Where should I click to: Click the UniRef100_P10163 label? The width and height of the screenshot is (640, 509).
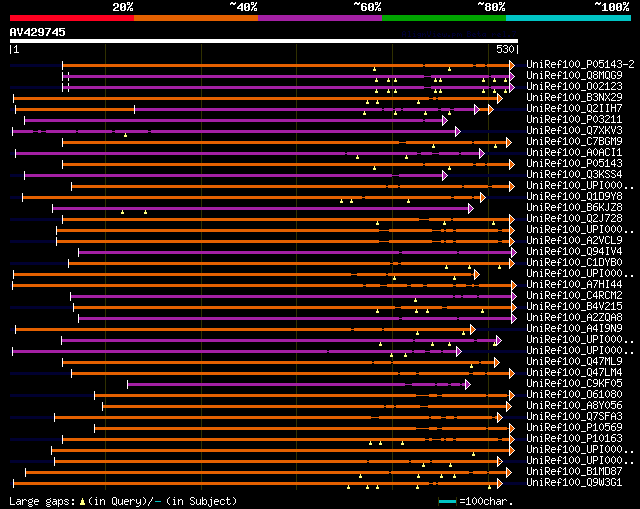point(574,439)
